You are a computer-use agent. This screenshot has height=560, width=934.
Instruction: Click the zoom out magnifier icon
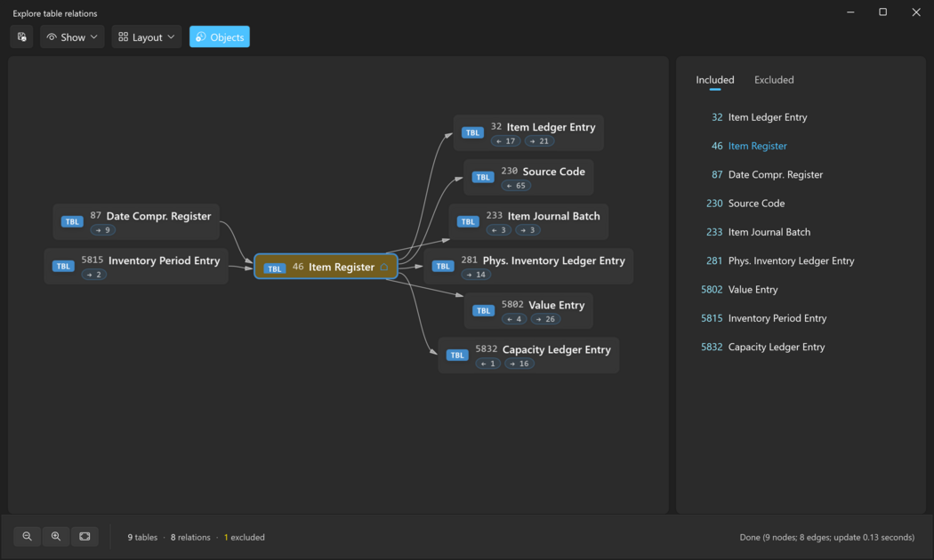[28, 536]
